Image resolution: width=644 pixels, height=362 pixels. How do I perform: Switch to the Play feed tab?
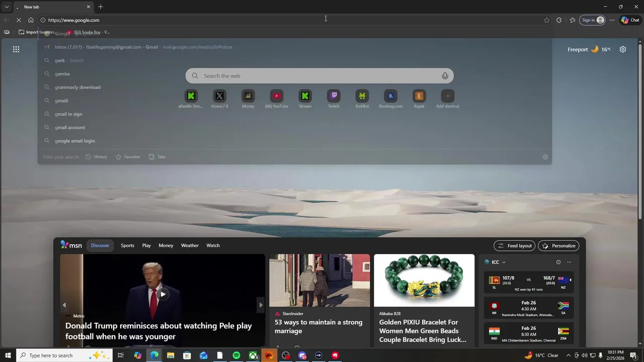146,245
